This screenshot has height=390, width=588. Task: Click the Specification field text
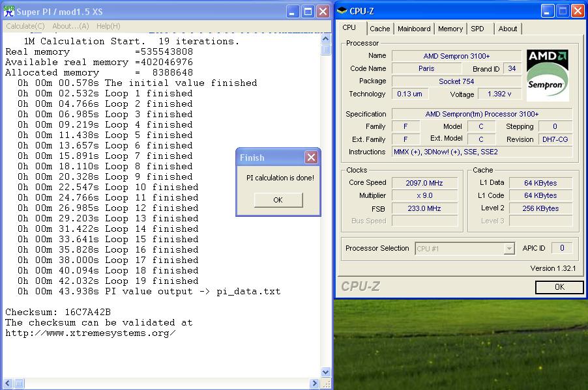[x=482, y=114]
